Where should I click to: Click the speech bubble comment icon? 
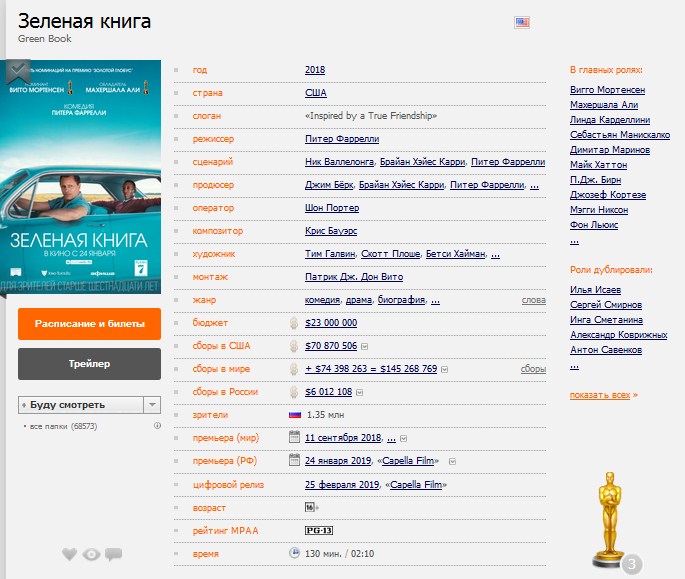[x=113, y=555]
